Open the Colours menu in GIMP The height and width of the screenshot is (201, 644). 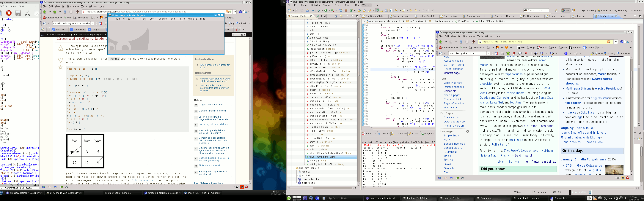(x=162, y=19)
